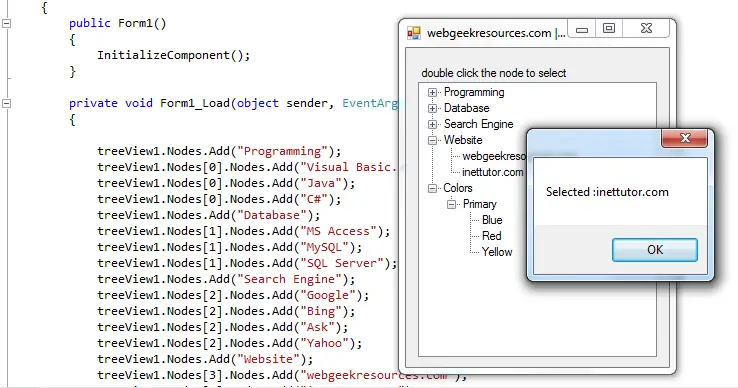Minimize the webgeekresources.com form window
The image size is (738, 388).
click(582, 29)
